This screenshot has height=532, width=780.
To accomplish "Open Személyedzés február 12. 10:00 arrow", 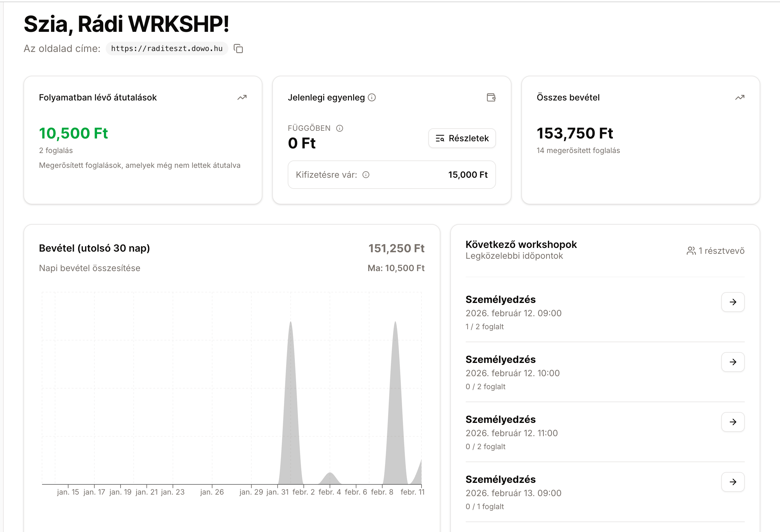I will coord(733,362).
